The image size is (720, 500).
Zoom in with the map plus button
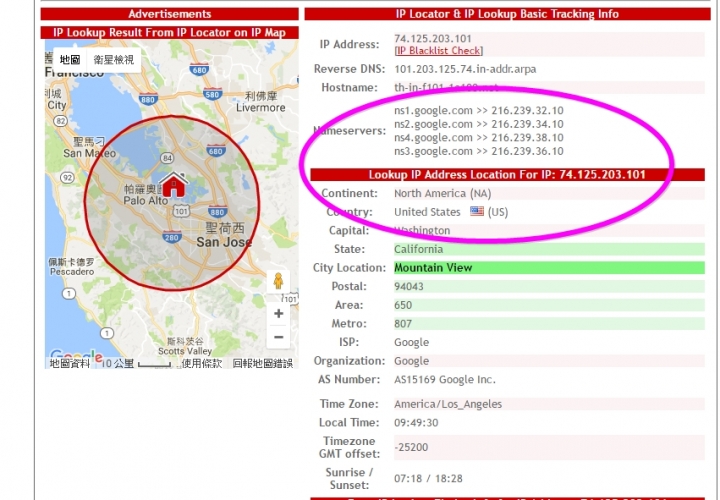[x=278, y=314]
